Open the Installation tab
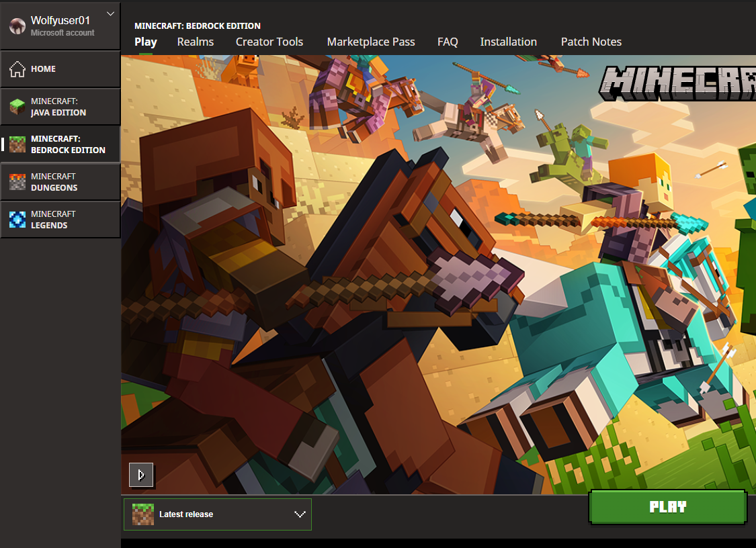This screenshot has width=756, height=548. pyautogui.click(x=508, y=42)
